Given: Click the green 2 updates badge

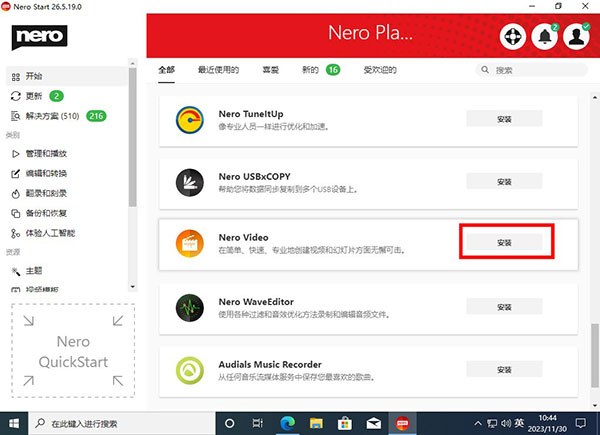Looking at the screenshot, I should (57, 96).
